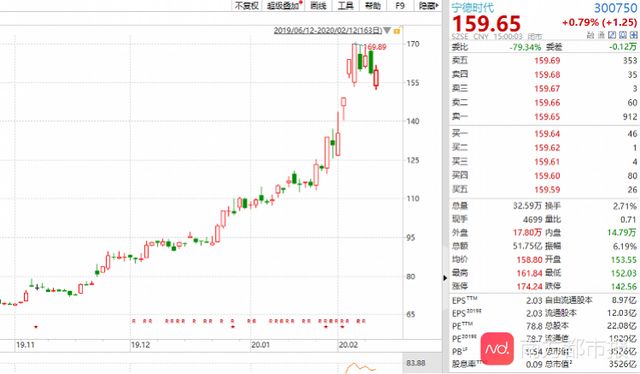Open the 工具 tools menu

(345, 5)
